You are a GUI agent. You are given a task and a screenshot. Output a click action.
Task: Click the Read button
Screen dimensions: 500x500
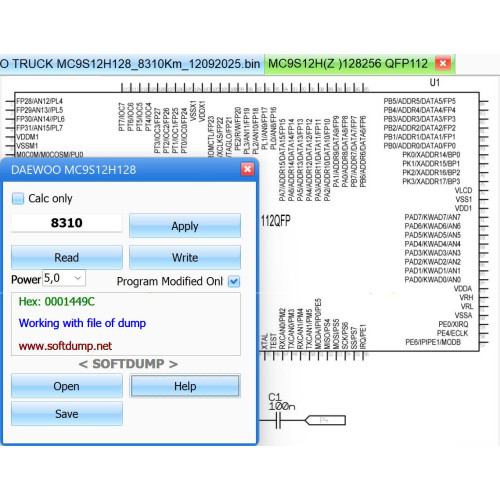click(67, 257)
